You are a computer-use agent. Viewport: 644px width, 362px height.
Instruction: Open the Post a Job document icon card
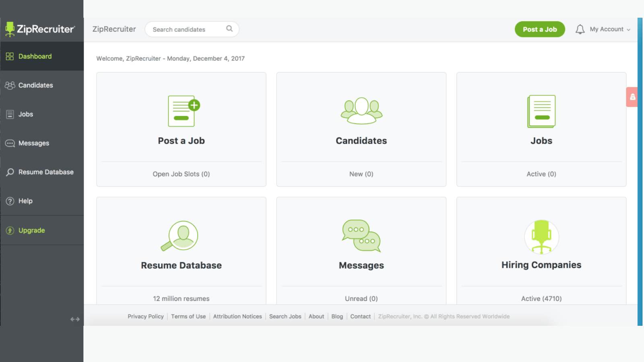coord(184,111)
